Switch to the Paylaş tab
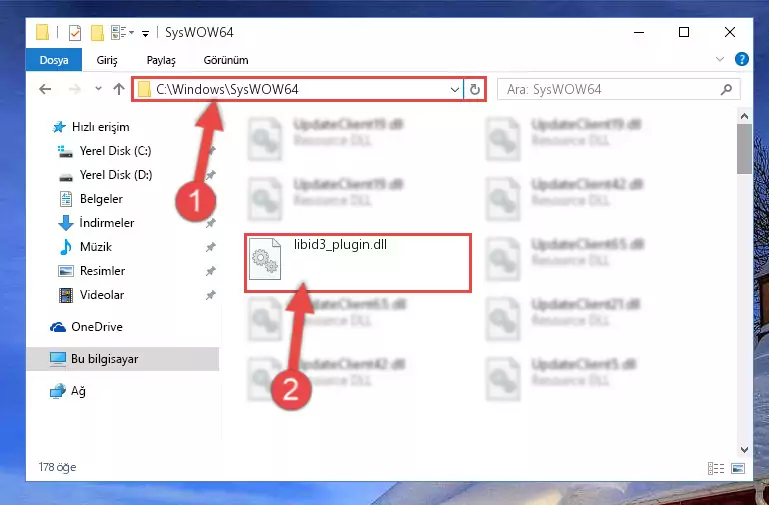769x505 pixels. click(161, 60)
